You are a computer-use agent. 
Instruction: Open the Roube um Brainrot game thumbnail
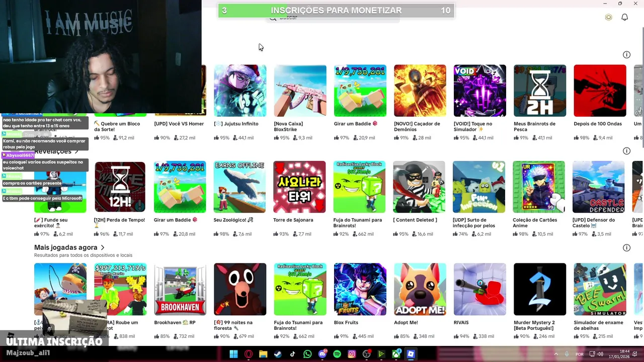(120, 289)
